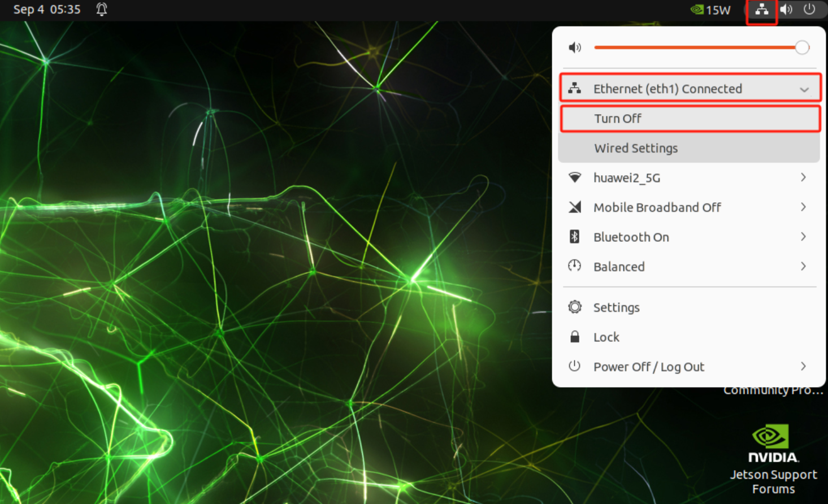Click the volume icon in top bar
Viewport: 828px width, 504px height.
click(786, 10)
